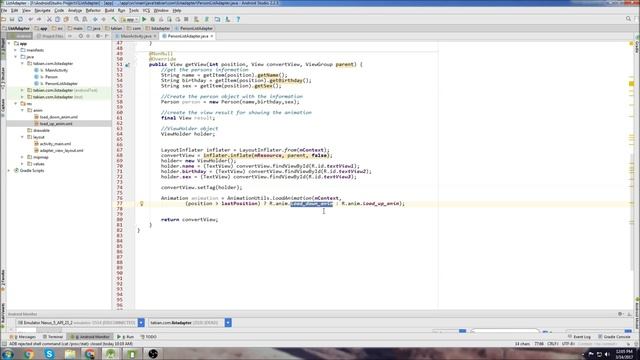Click the Save All disk icon
This screenshot has height=360, width=640.
click(12, 19)
